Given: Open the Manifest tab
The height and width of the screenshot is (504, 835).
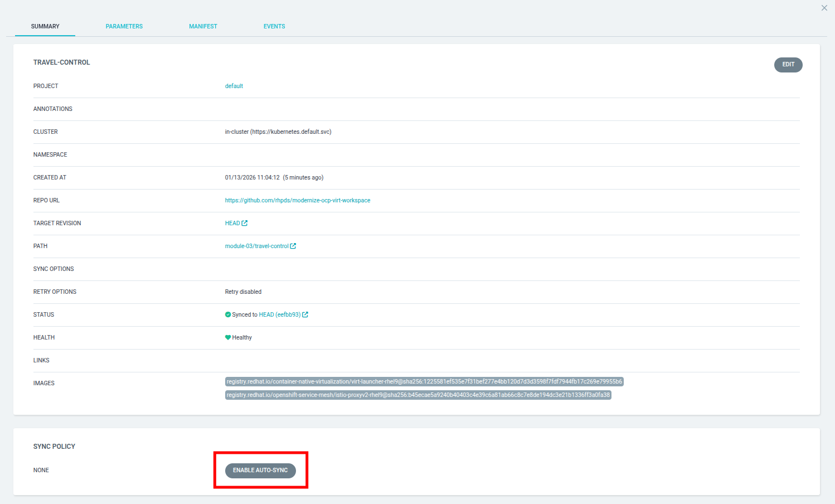Looking at the screenshot, I should tap(203, 26).
